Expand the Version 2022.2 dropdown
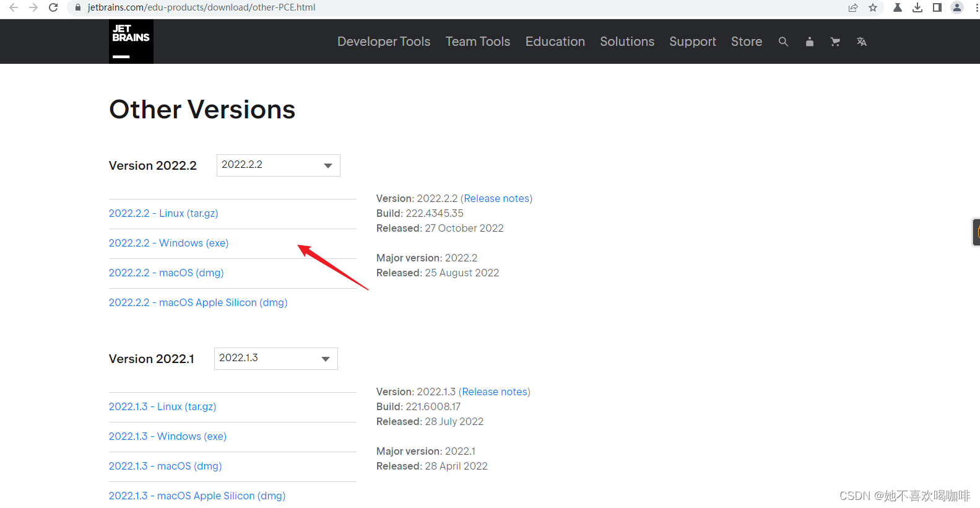Image resolution: width=980 pixels, height=508 pixels. [279, 165]
